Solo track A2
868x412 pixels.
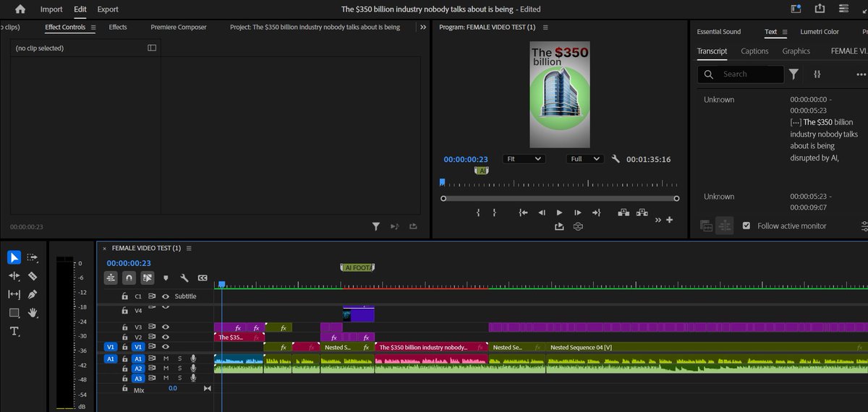(179, 369)
